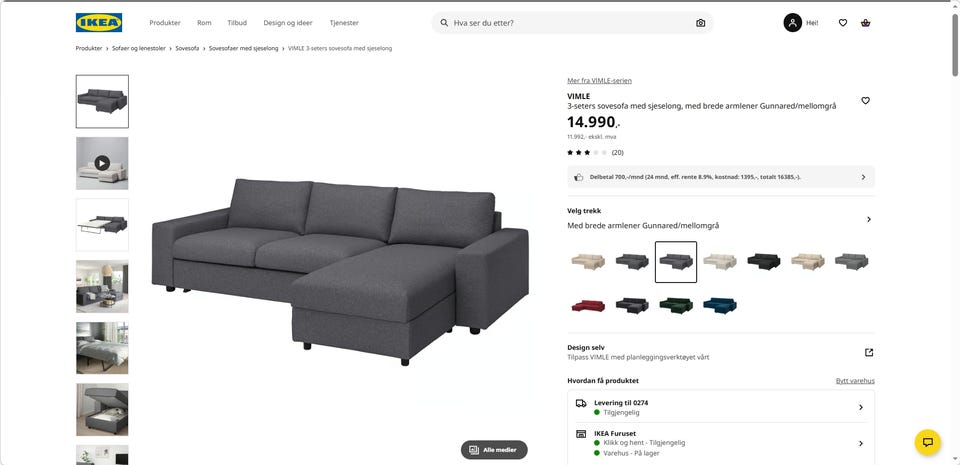The height and width of the screenshot is (465, 960).
Task: Open favorites heart in header
Action: 842,23
